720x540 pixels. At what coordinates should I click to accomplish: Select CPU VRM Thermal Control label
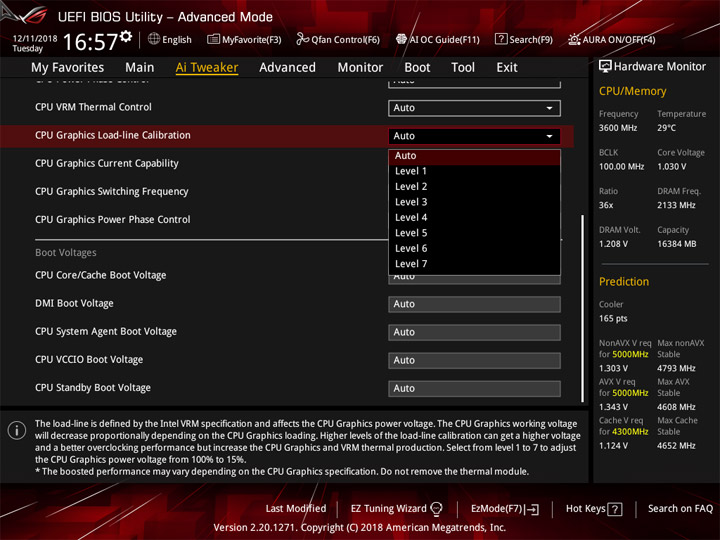point(93,107)
